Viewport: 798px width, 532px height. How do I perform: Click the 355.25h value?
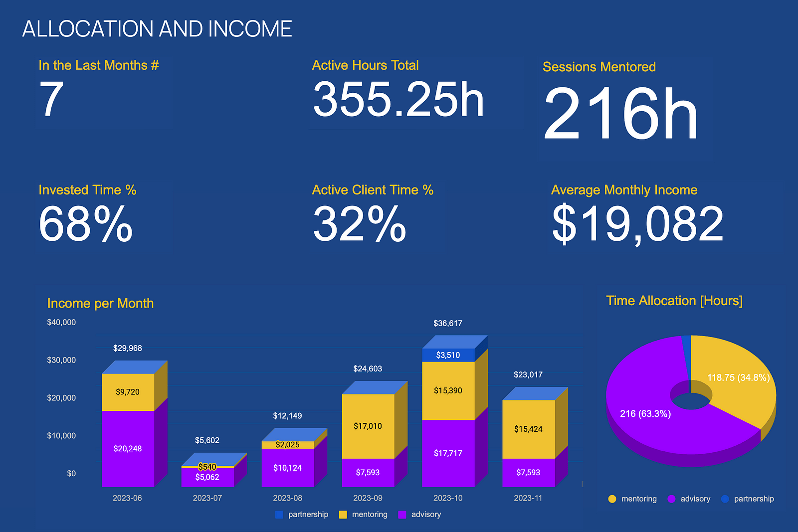pos(399,100)
